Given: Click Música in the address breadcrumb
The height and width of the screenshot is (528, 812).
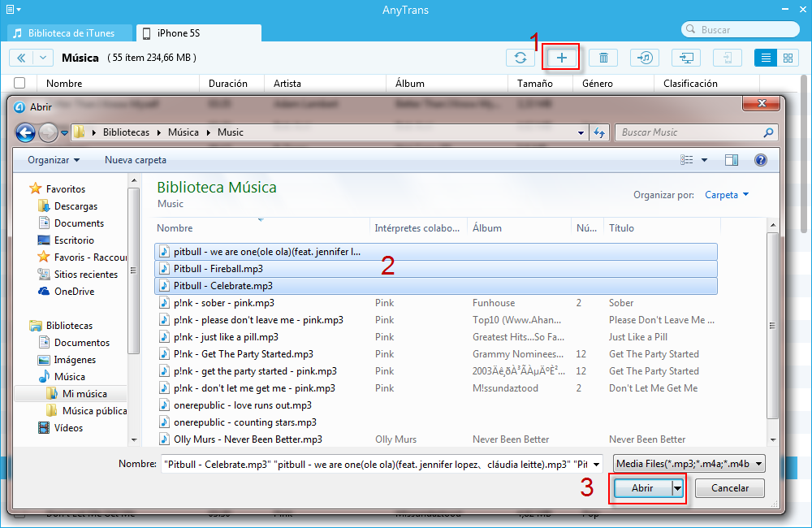Looking at the screenshot, I should (184, 132).
